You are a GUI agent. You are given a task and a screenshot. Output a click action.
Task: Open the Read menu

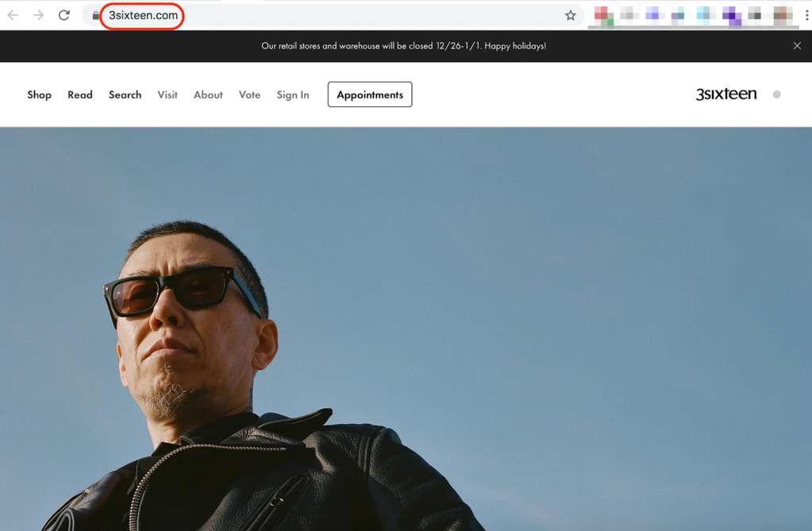(x=80, y=94)
